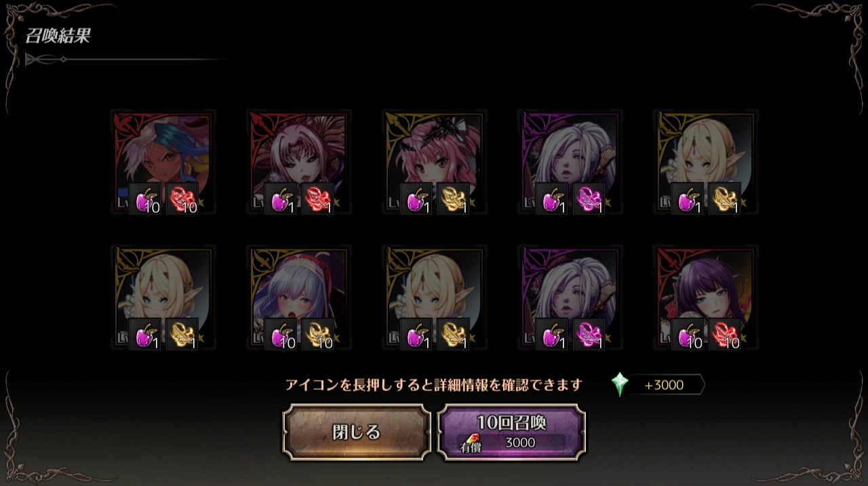Tap the 10回召喚 summon button
Screen dimensions: 868x486
click(x=512, y=432)
